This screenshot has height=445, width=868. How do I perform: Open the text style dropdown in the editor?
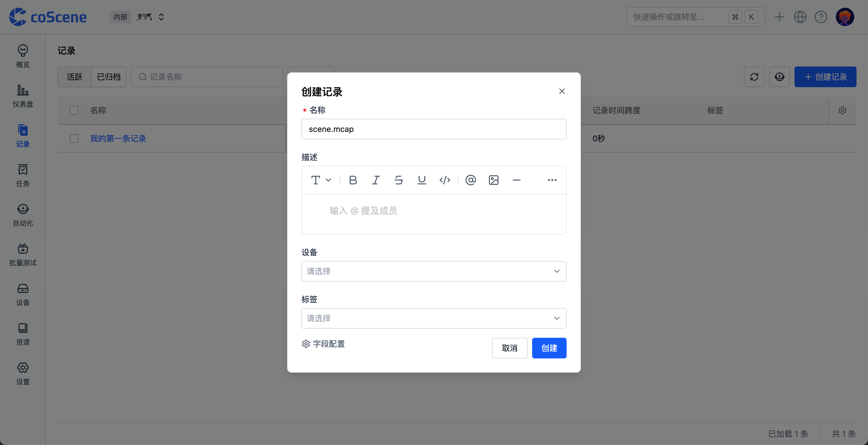coord(320,180)
